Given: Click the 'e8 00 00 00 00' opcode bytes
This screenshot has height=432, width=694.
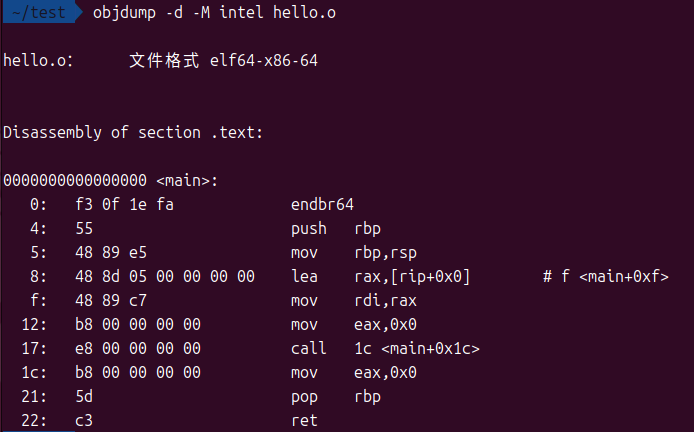Looking at the screenshot, I should coord(138,348).
